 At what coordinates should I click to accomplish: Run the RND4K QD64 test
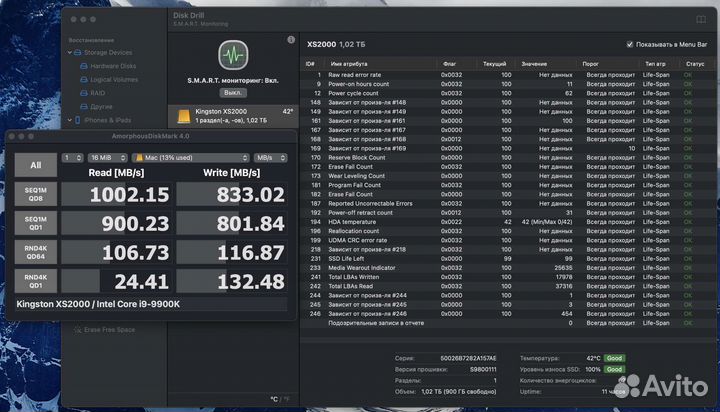pos(36,252)
